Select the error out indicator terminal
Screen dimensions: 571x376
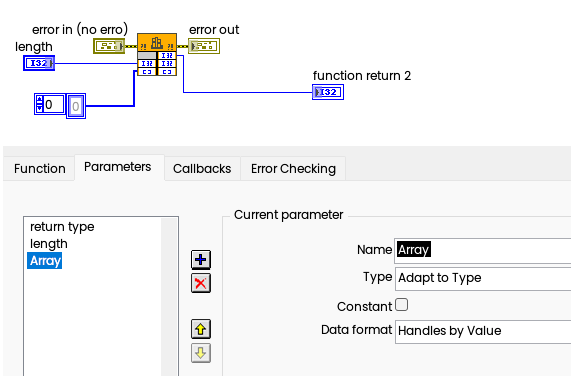[204, 46]
